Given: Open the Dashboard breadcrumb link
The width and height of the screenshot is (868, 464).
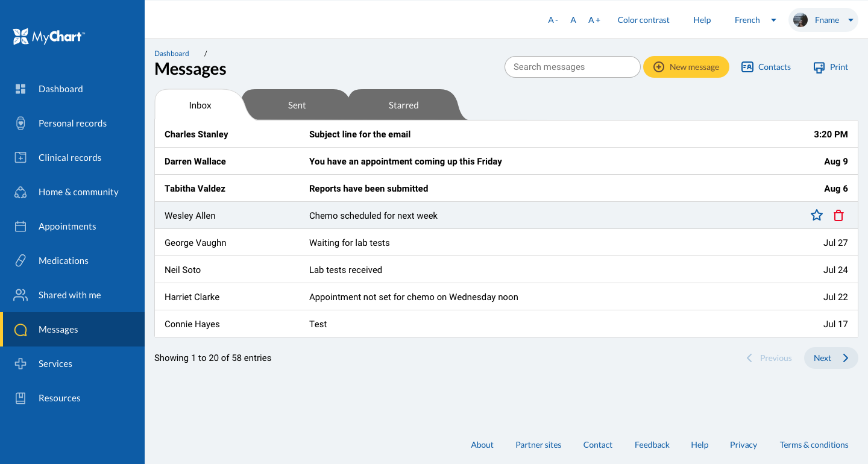Looking at the screenshot, I should pos(172,54).
